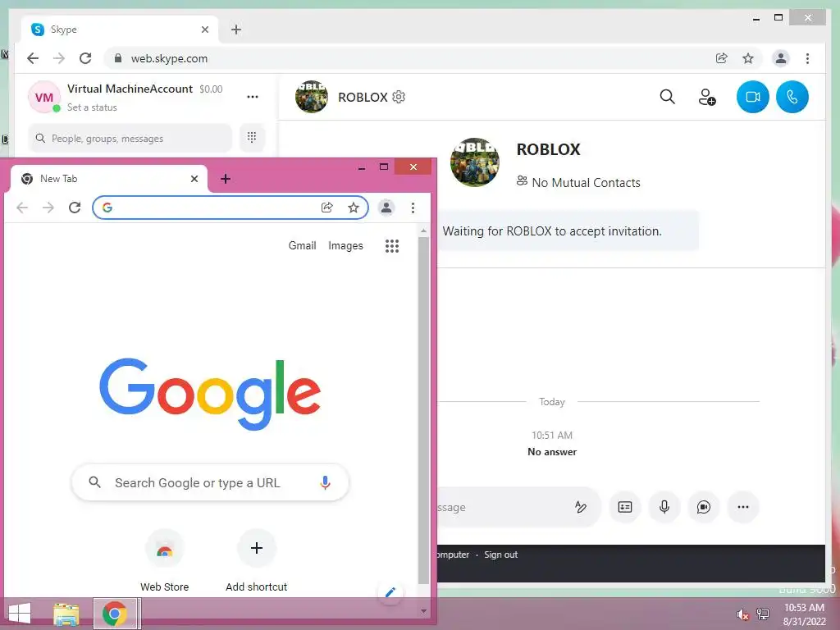Screen dimensions: 840x630
Task: Reload the Skype web page
Action: pyautogui.click(x=85, y=58)
